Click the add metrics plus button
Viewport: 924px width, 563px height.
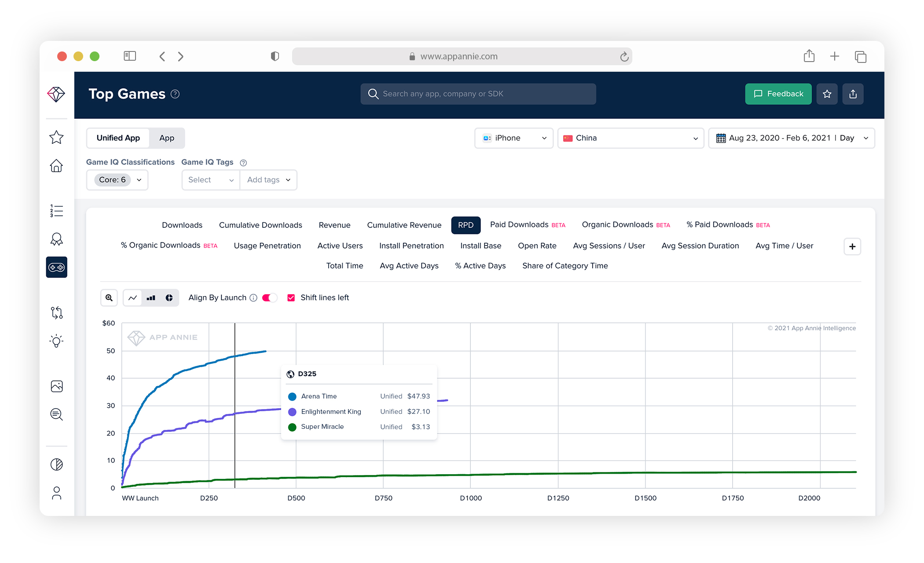click(853, 245)
